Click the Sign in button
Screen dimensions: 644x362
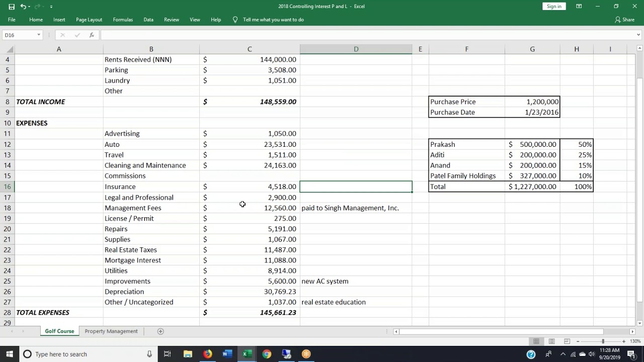[x=554, y=7]
